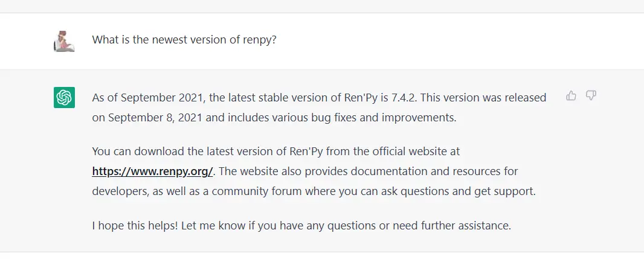Open the https://www.renpy.org/ link
This screenshot has height=259, width=644.
(152, 171)
